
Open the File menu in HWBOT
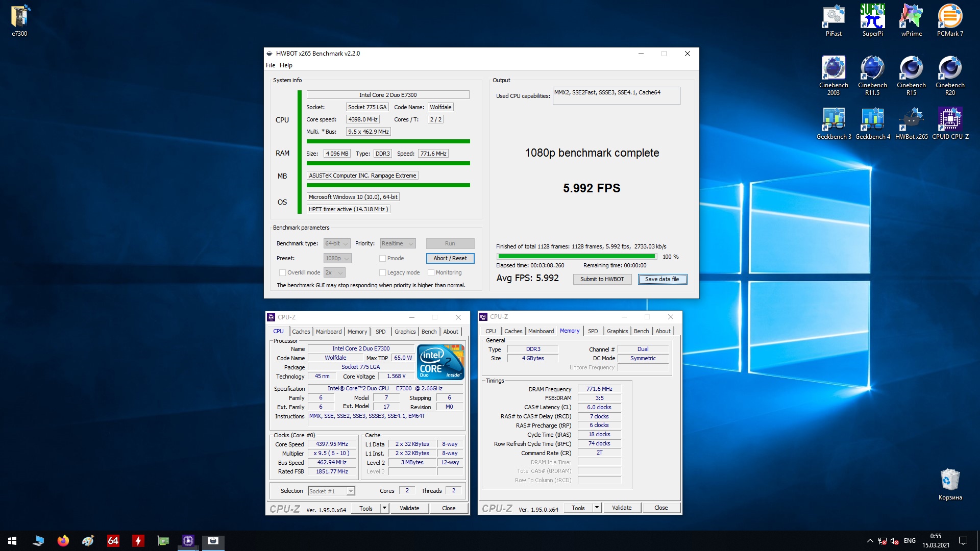point(271,65)
